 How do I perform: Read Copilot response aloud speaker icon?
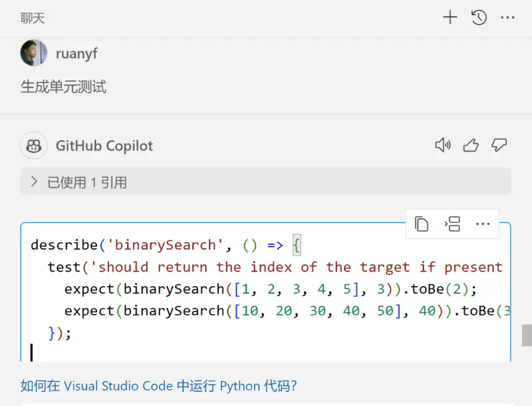(443, 145)
